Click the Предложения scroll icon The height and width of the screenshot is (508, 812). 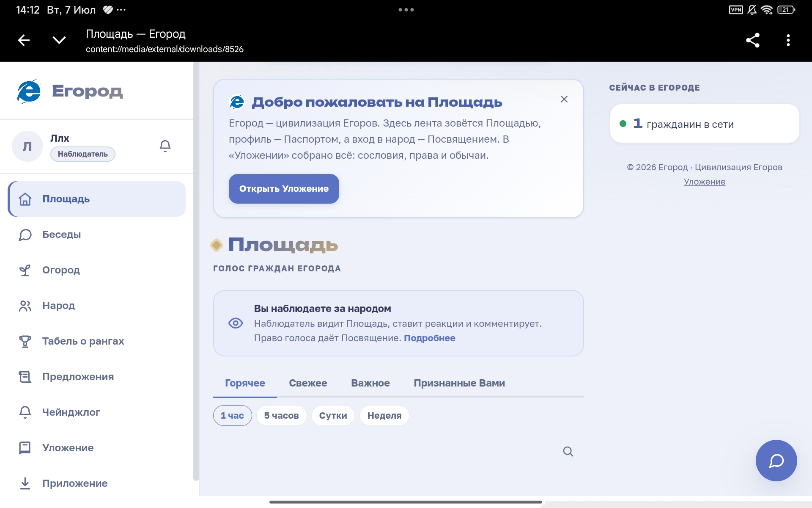click(25, 377)
